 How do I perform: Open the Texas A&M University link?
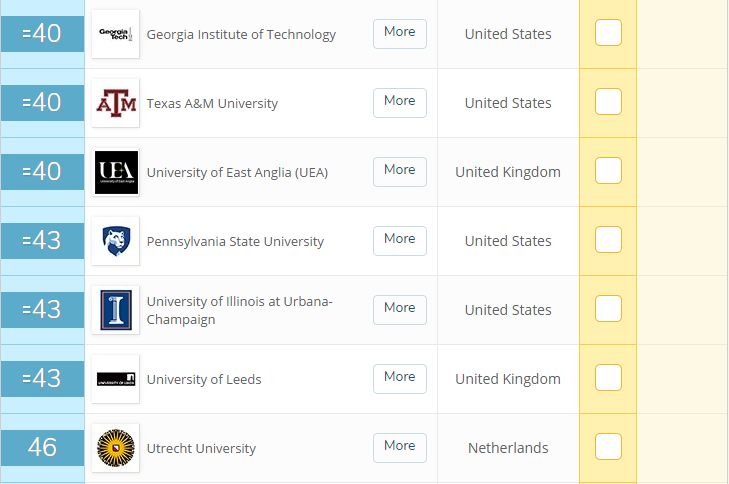212,103
